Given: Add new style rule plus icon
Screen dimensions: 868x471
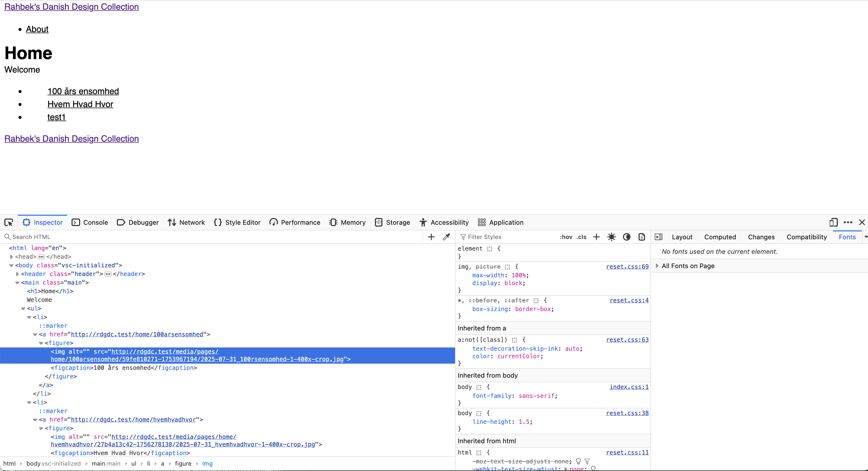Looking at the screenshot, I should pyautogui.click(x=596, y=237).
